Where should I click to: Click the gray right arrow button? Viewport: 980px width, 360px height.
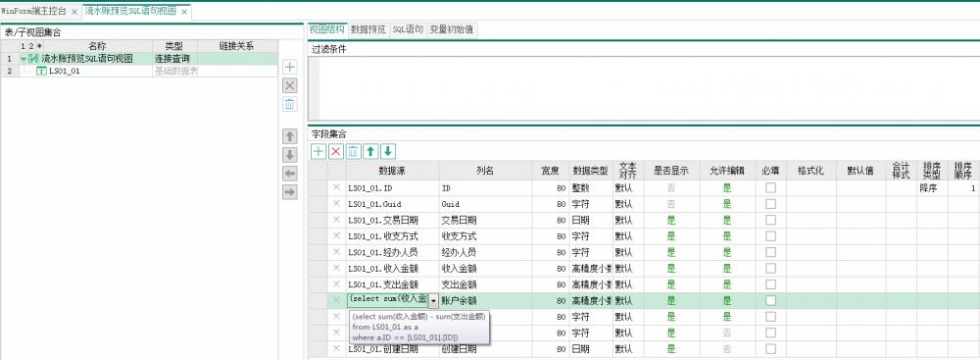click(290, 192)
